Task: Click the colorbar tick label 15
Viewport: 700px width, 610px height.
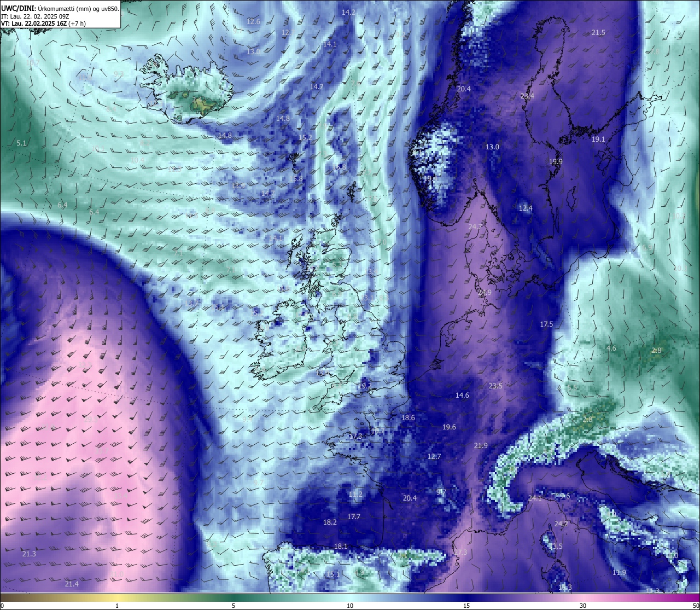Action: [466, 606]
